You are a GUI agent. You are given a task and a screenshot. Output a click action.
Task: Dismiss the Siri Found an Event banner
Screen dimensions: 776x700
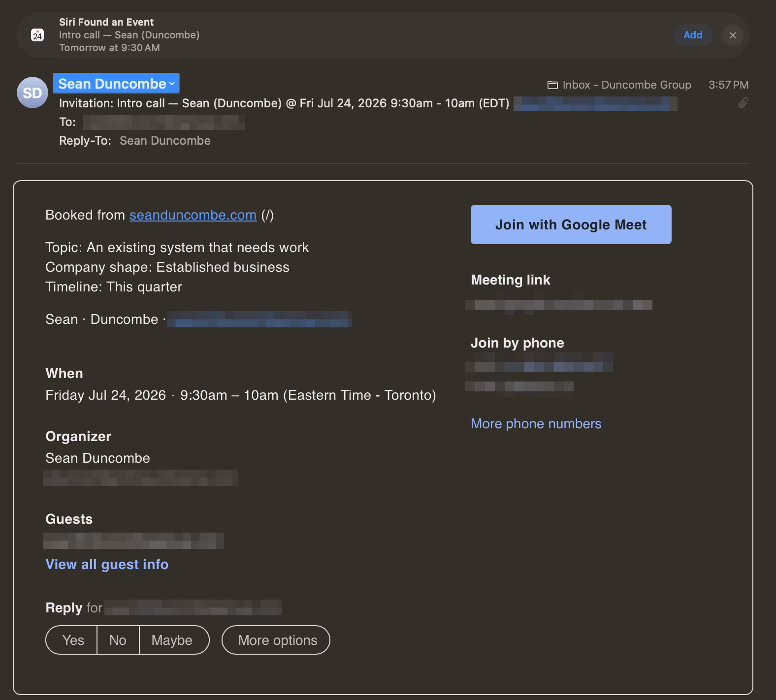tap(733, 35)
